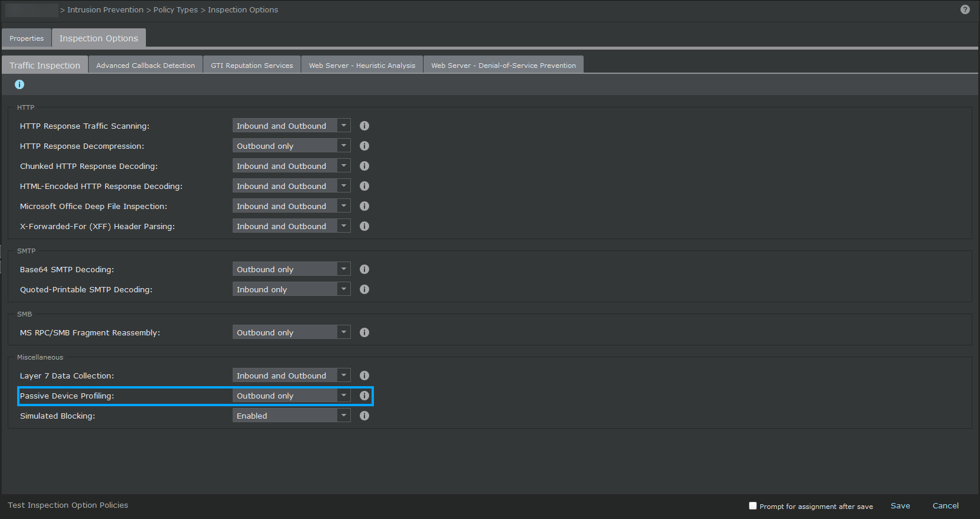Show info for Chunked HTTP Response Decoding
This screenshot has width=980, height=519.
click(364, 166)
